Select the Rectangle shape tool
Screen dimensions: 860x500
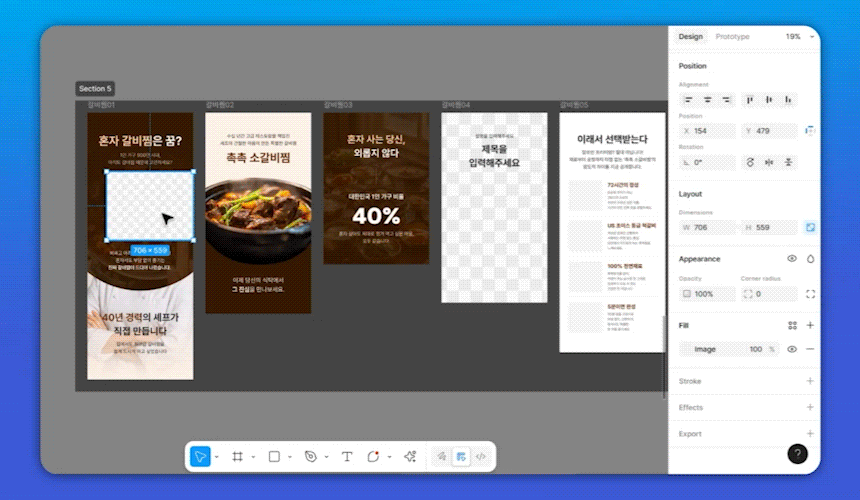point(273,456)
